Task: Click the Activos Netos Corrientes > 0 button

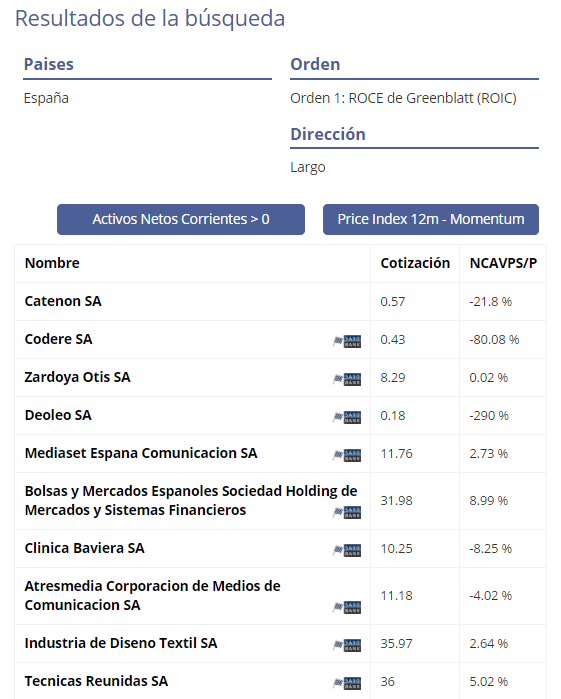Action: click(181, 219)
